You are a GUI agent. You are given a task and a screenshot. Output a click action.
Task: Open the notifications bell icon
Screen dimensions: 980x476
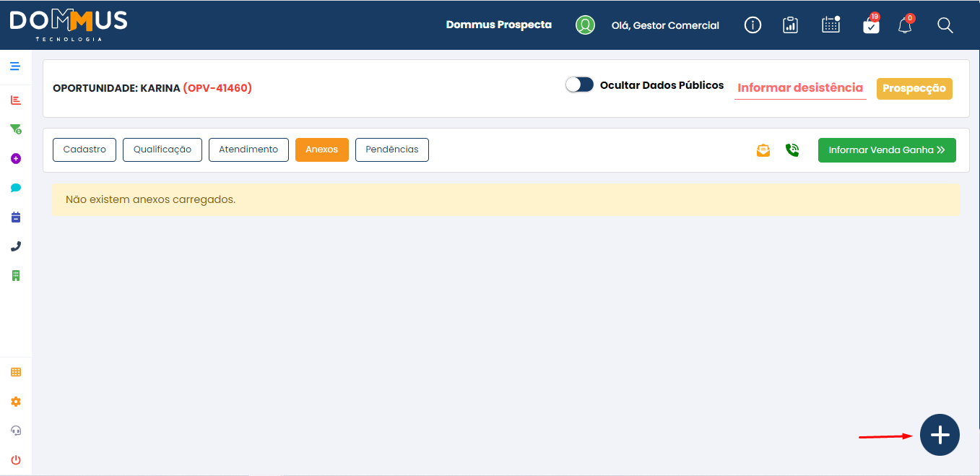(905, 25)
